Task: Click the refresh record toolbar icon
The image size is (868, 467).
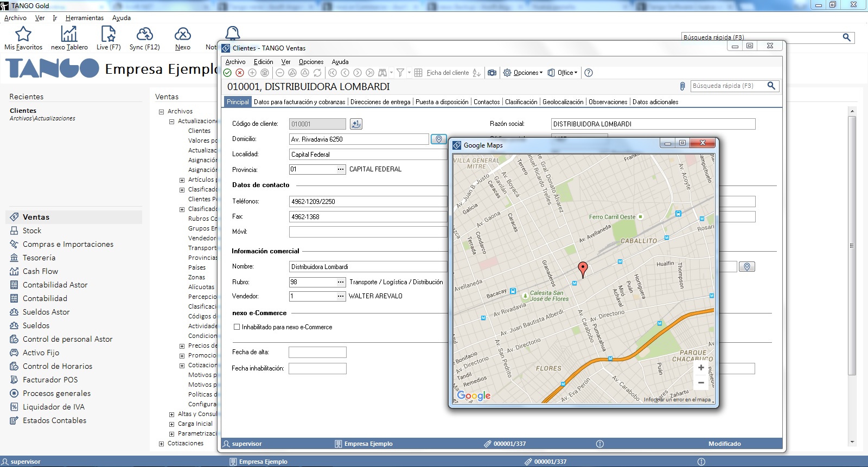Action: click(x=317, y=73)
